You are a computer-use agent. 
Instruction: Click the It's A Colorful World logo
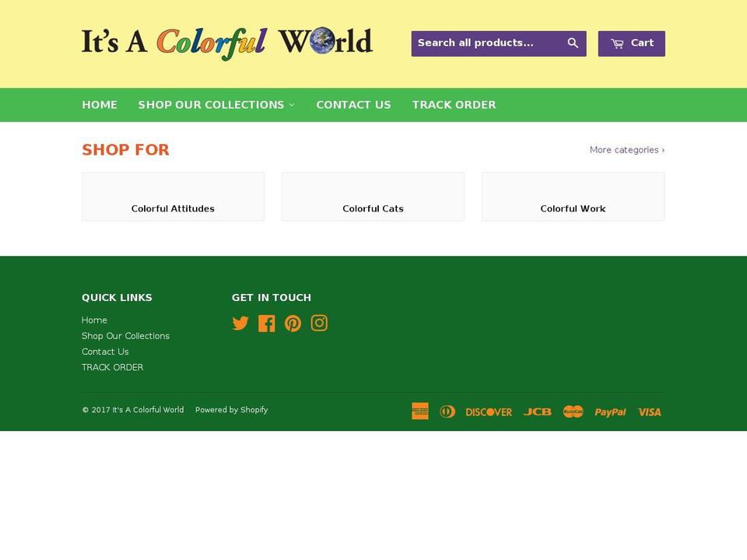(226, 44)
